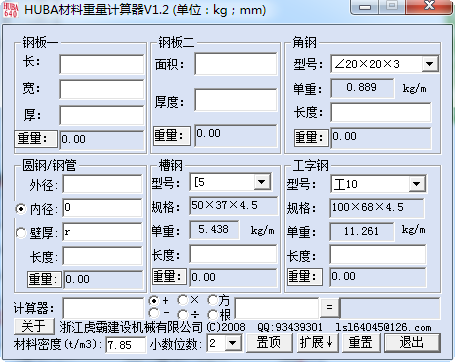This screenshot has width=455, height=362.
Task: Focus the 工字钢 长度 input field
Action: (x=378, y=255)
